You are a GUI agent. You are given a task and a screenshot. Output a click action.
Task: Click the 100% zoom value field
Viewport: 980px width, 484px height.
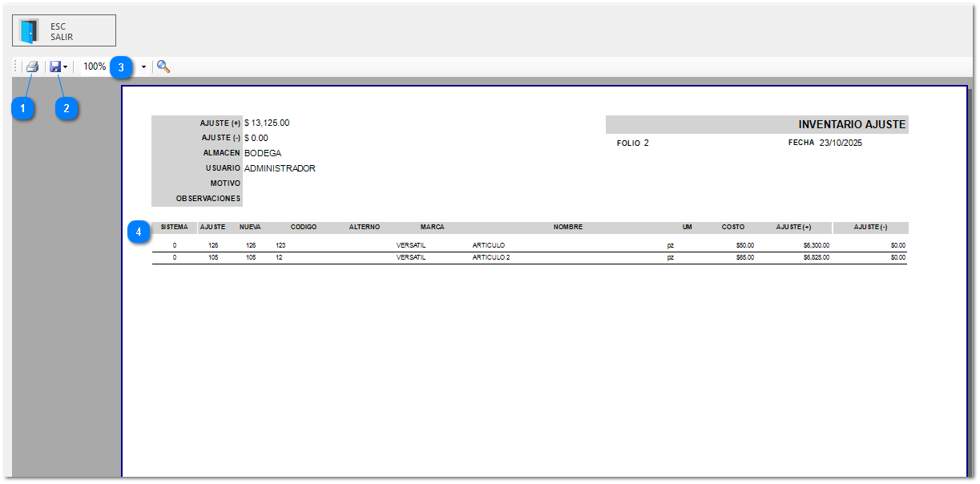[x=95, y=67]
